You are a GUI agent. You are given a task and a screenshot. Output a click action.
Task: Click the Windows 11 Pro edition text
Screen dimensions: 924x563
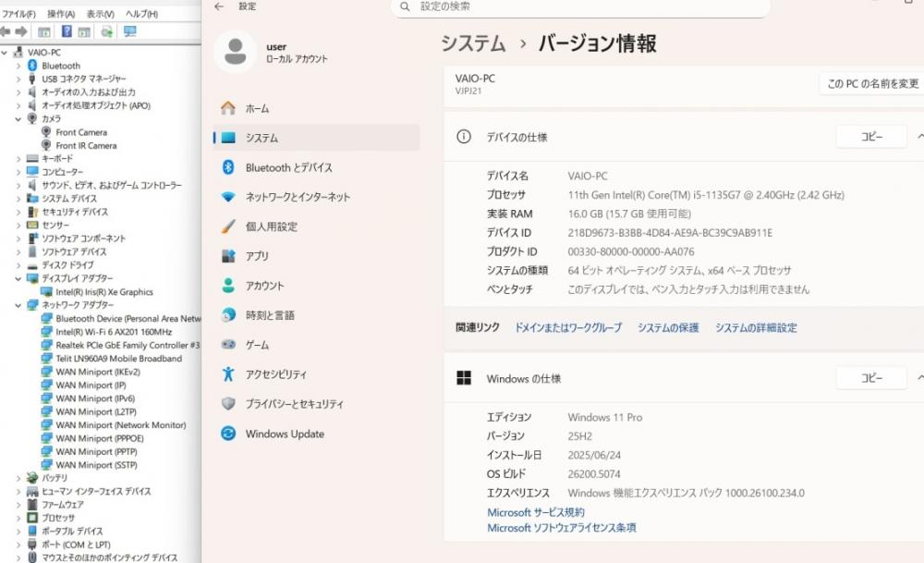(x=605, y=417)
